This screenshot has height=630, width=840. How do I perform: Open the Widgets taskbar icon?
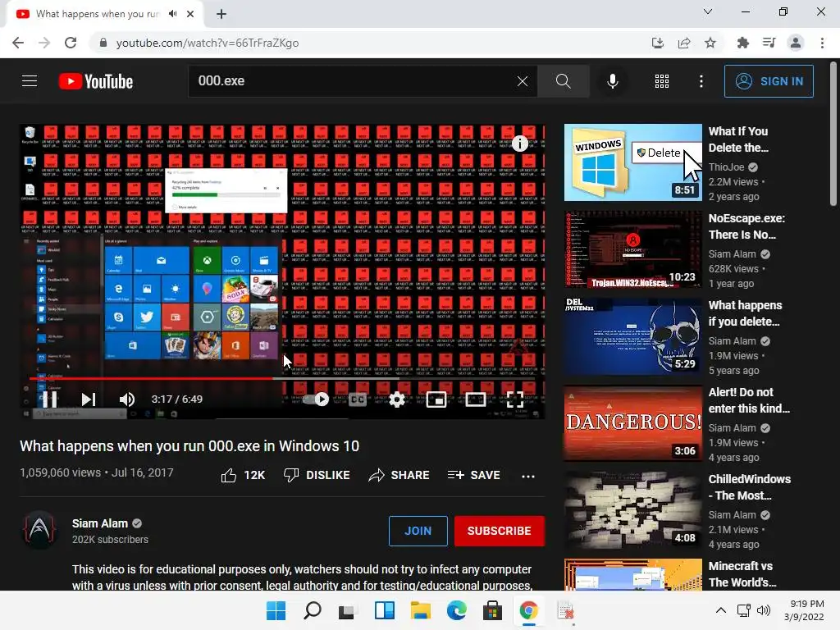point(384,610)
